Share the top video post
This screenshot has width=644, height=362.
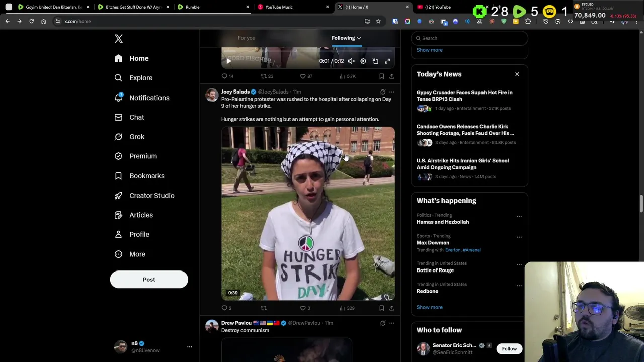[x=392, y=76]
